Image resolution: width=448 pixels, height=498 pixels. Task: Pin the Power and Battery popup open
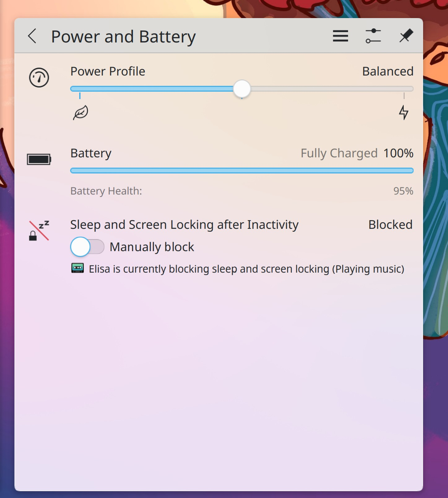point(406,36)
